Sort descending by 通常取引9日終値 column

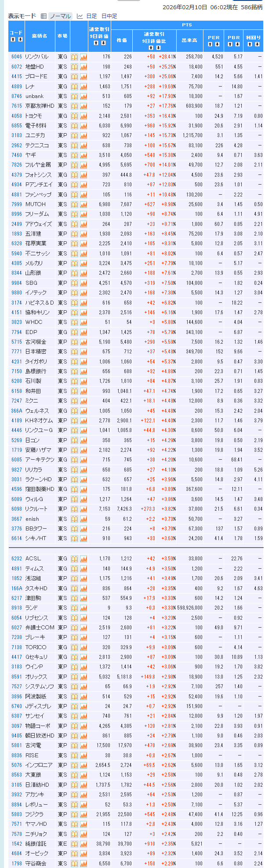(103, 43)
